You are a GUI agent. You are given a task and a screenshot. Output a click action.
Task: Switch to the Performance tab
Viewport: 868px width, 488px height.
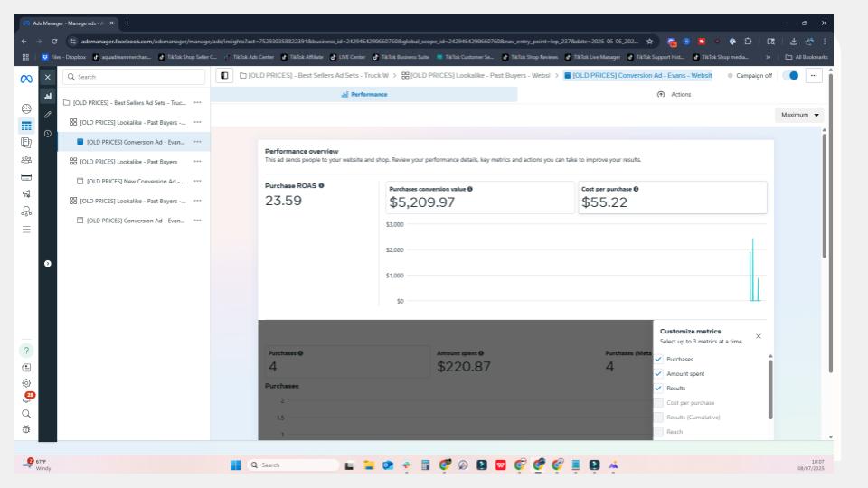coord(364,95)
